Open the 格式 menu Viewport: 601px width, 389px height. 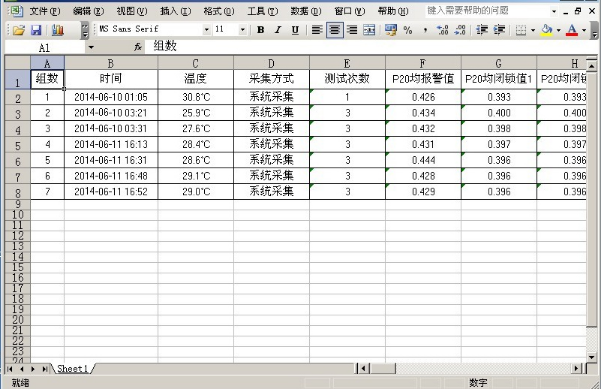pyautogui.click(x=218, y=11)
